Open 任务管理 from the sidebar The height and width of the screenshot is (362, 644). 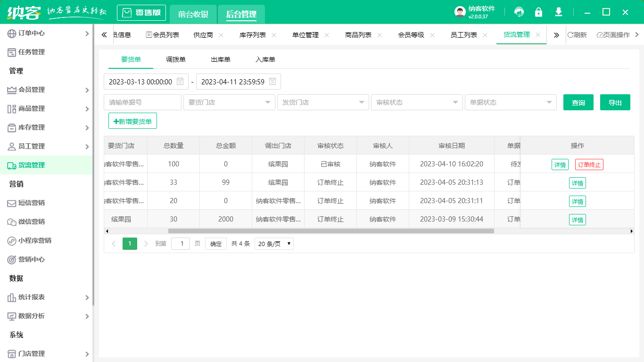coord(31,52)
